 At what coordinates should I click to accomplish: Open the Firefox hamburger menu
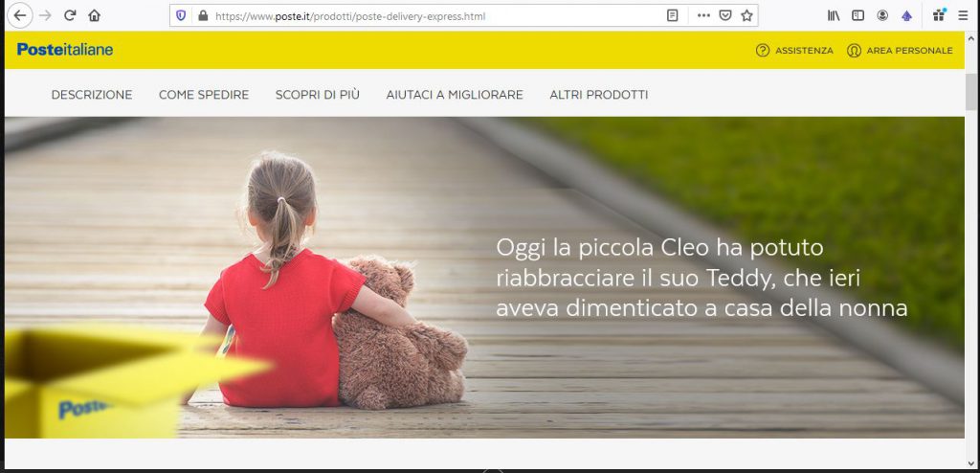pyautogui.click(x=963, y=16)
